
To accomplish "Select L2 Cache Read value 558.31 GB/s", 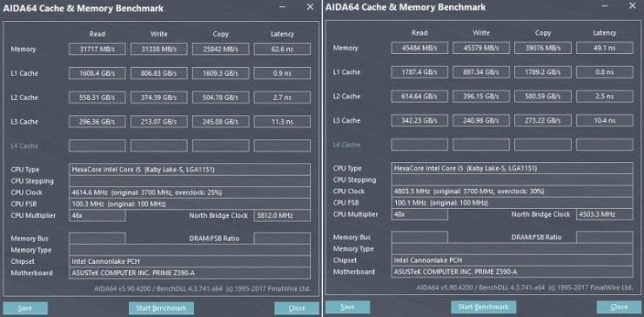I will coord(97,98).
